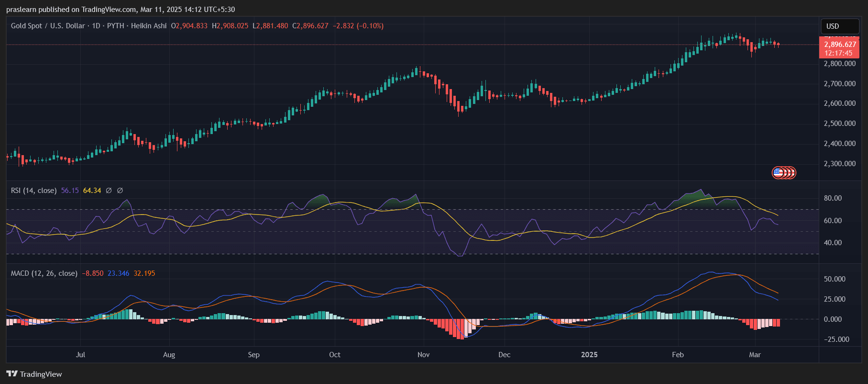Click the purple RSI value 56.15
Image resolution: width=868 pixels, height=384 pixels.
[70, 191]
